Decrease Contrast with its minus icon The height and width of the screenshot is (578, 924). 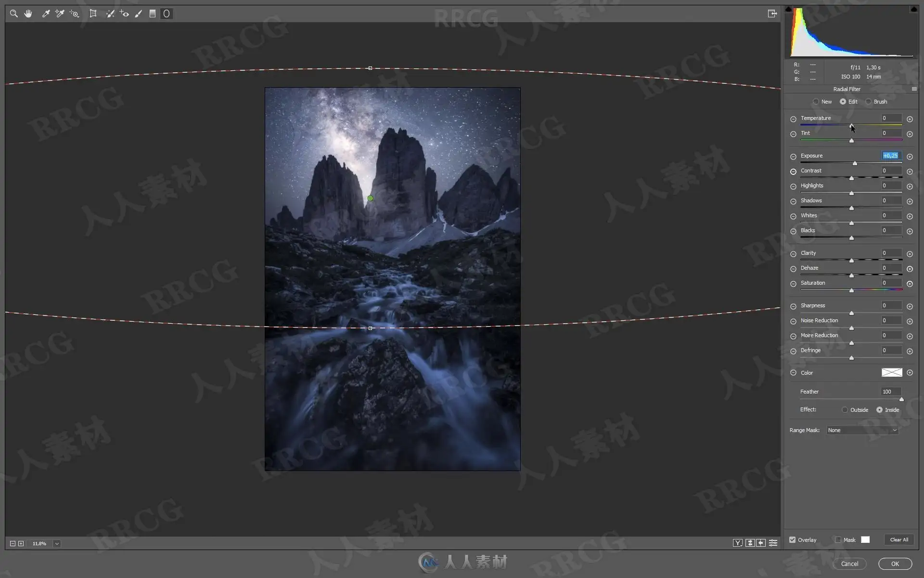coord(793,171)
